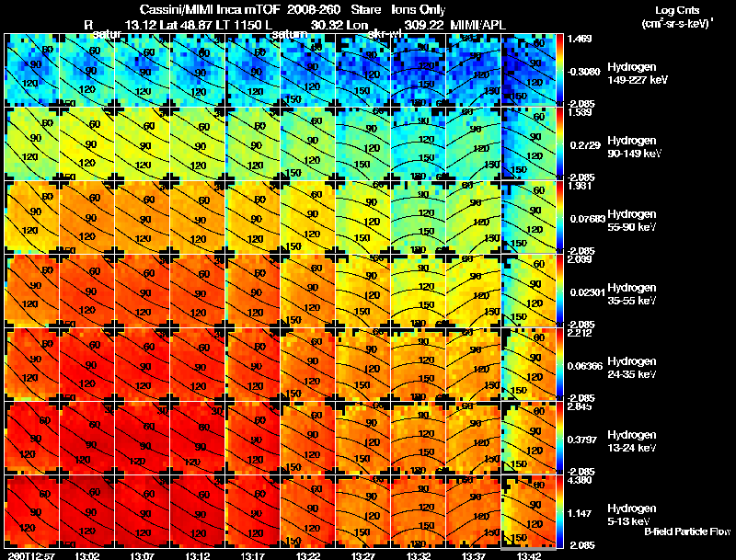This screenshot has height=560, width=736.
Task: Open the 13:02 panel in 13-24 keV row
Action: click(x=86, y=438)
